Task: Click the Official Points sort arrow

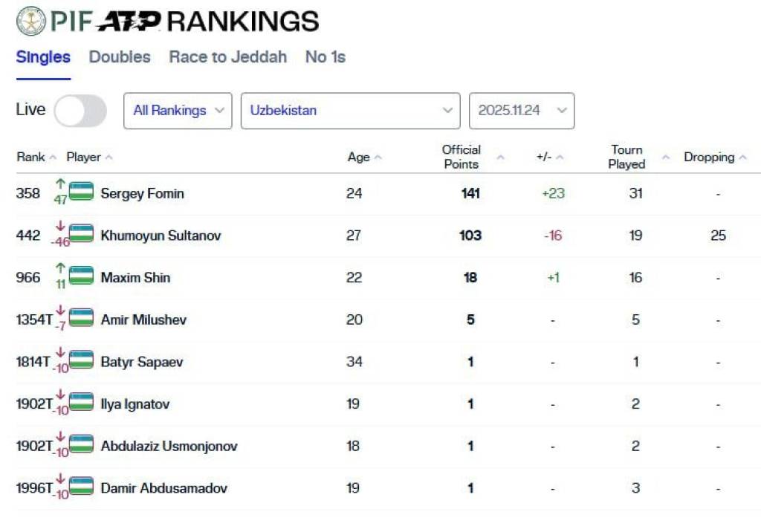Action: click(499, 158)
